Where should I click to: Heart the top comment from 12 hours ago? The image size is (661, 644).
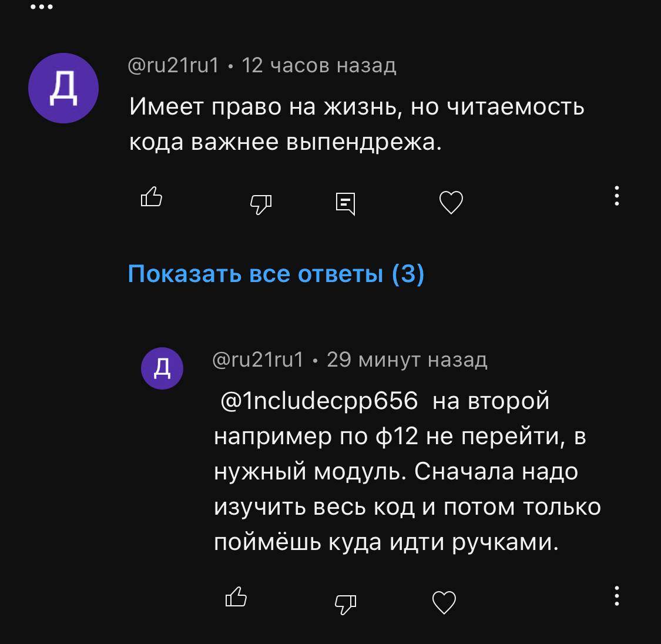451,203
